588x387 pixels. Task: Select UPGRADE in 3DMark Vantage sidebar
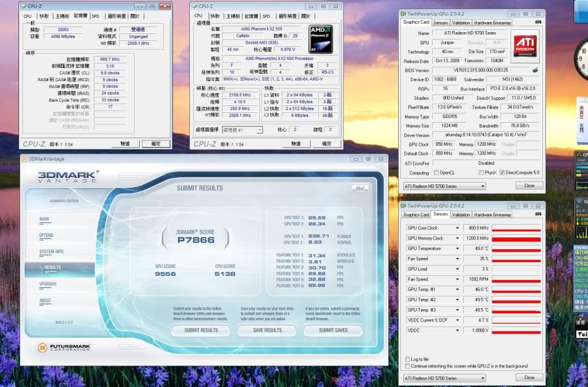(48, 284)
